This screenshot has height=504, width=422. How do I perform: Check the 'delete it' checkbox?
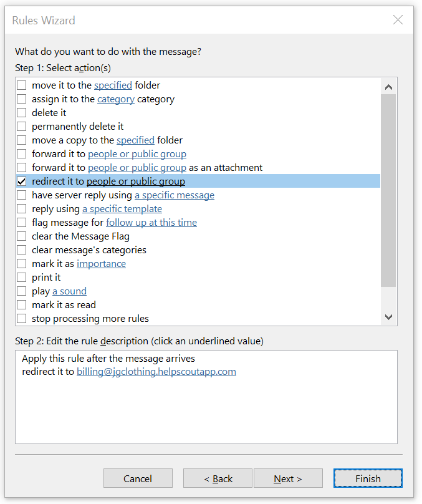(22, 113)
